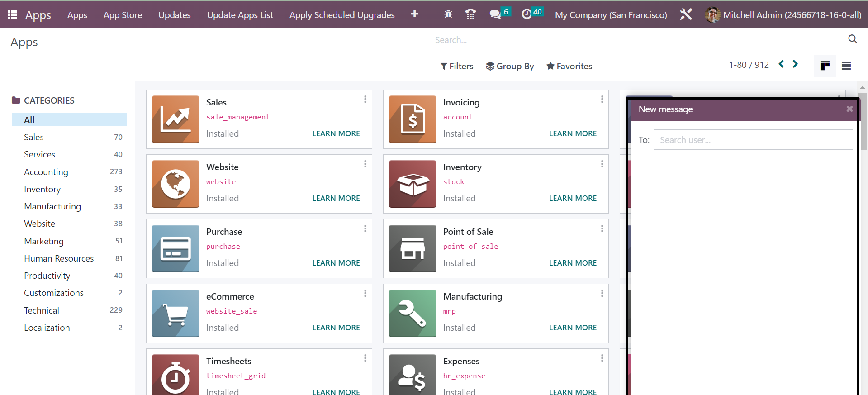Go to the next page of apps

(x=795, y=64)
